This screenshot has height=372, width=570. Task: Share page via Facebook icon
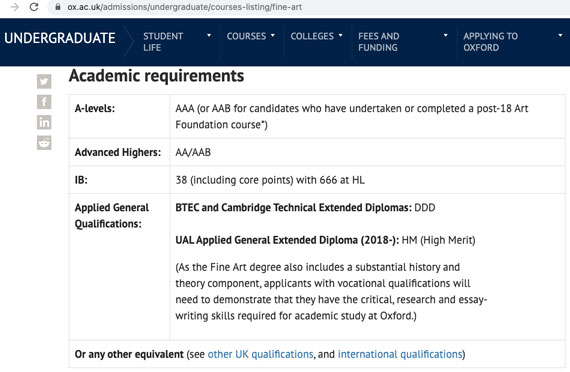[x=44, y=102]
